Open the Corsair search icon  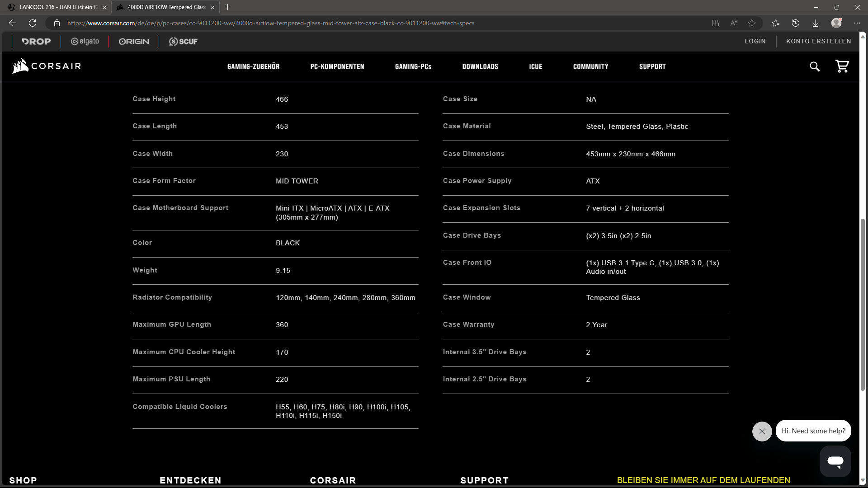pyautogui.click(x=814, y=66)
